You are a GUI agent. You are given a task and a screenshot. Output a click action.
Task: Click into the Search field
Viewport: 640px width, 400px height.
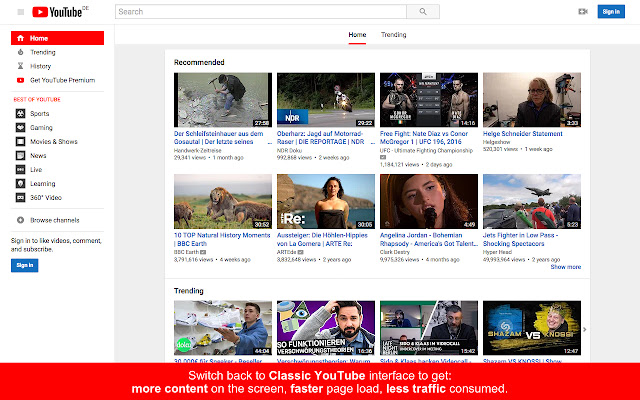click(261, 12)
